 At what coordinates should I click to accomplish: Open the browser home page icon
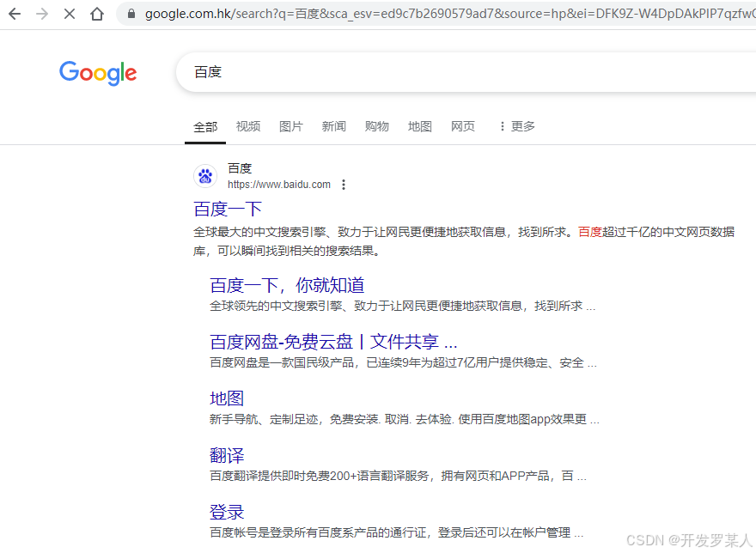(97, 14)
